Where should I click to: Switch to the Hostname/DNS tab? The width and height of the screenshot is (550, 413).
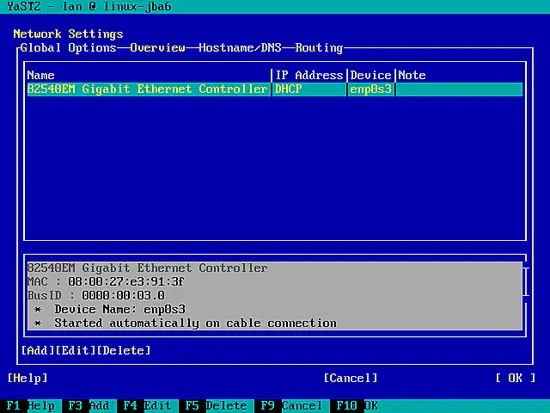240,48
